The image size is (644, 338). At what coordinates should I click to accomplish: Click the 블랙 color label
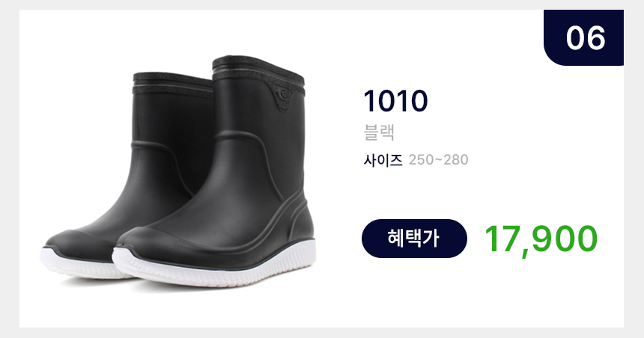(379, 132)
